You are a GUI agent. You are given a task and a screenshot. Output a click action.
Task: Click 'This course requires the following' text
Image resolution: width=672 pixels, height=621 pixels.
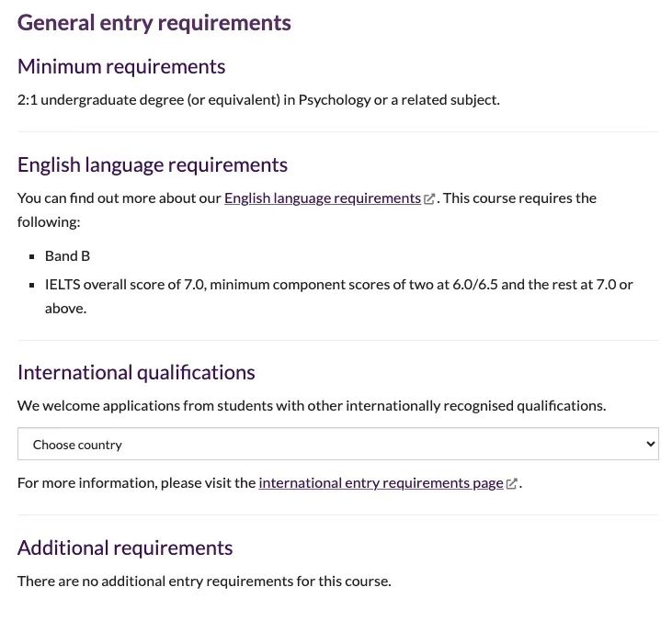(x=307, y=209)
